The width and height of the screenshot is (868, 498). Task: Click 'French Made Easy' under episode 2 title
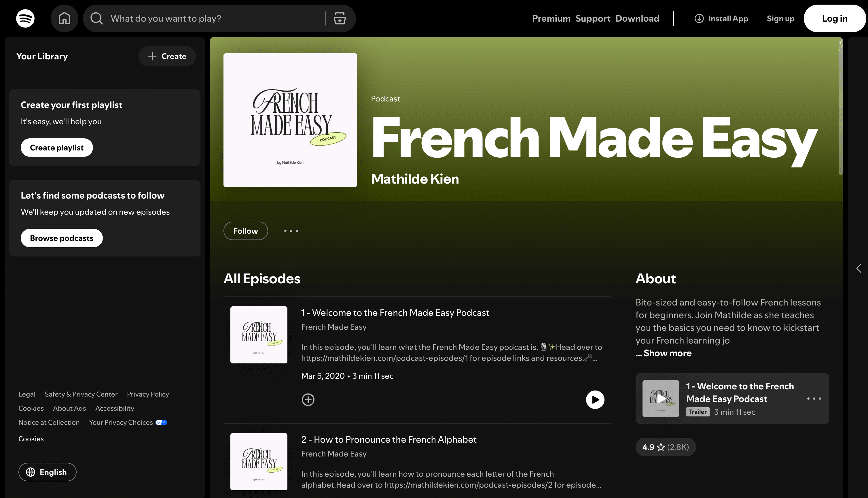pos(333,454)
